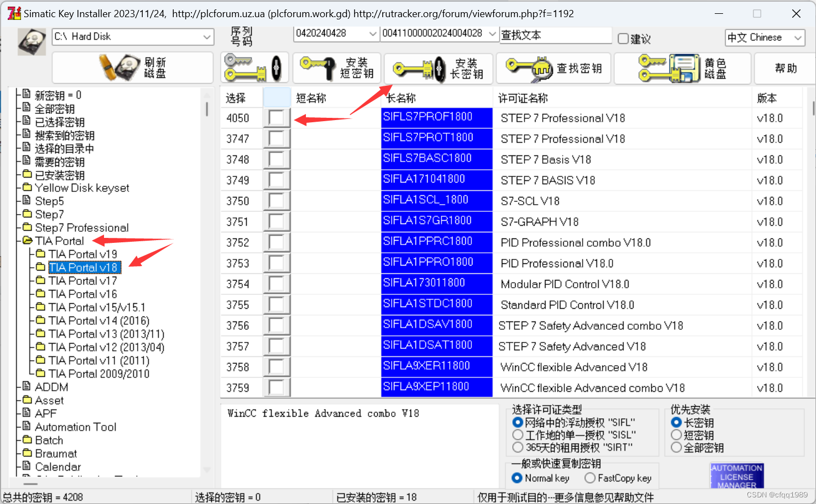Click the TIA Portal v19 folder icon
The image size is (816, 504).
point(41,254)
